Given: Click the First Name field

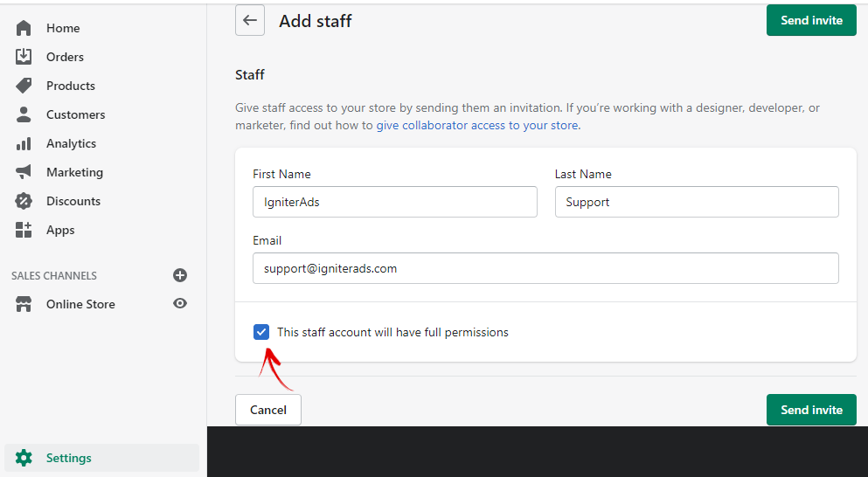Looking at the screenshot, I should [x=395, y=202].
